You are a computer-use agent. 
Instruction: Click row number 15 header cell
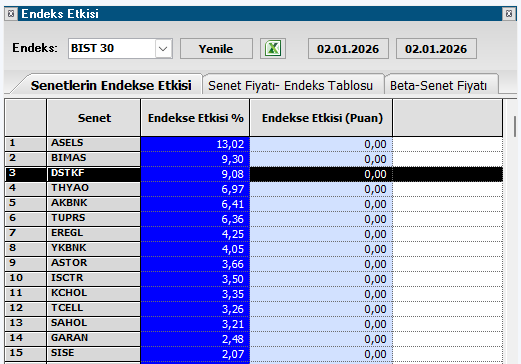[25, 354]
